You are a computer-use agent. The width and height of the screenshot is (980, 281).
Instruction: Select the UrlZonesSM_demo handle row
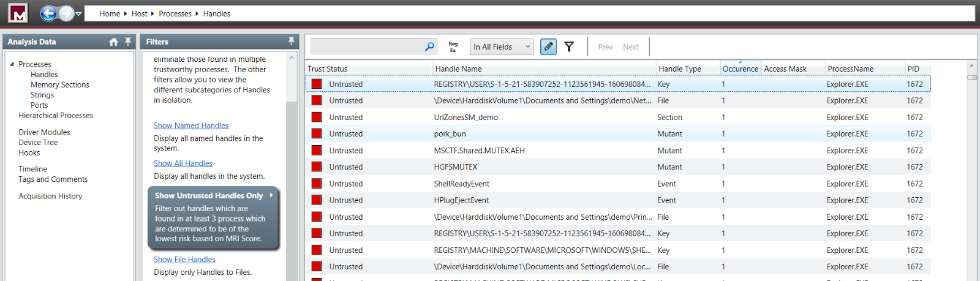[x=617, y=118]
